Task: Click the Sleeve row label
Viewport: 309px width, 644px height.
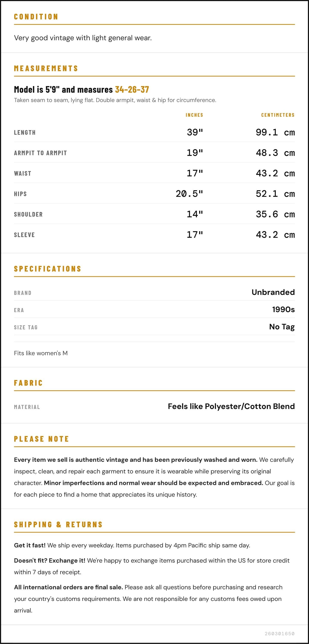Action: (x=24, y=235)
